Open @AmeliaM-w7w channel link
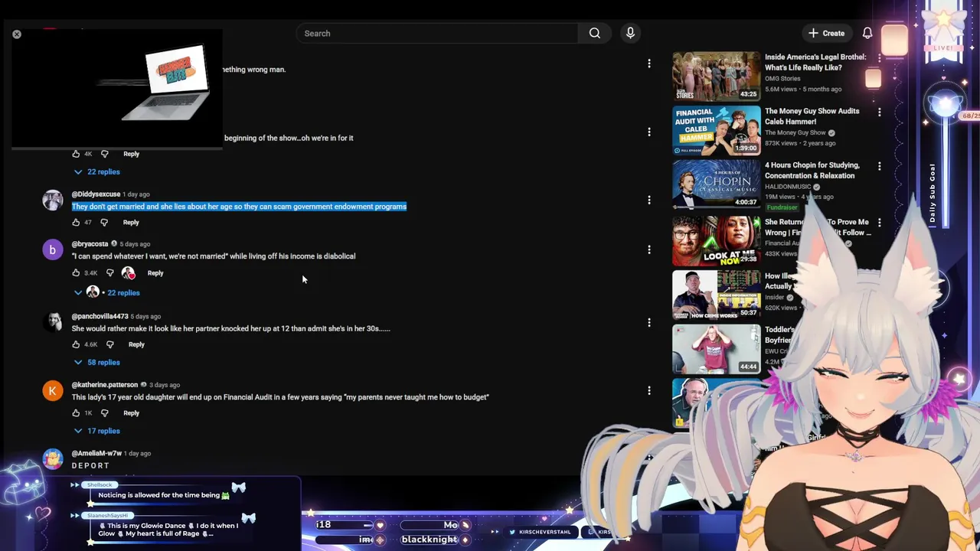The image size is (980, 551). (x=96, y=453)
